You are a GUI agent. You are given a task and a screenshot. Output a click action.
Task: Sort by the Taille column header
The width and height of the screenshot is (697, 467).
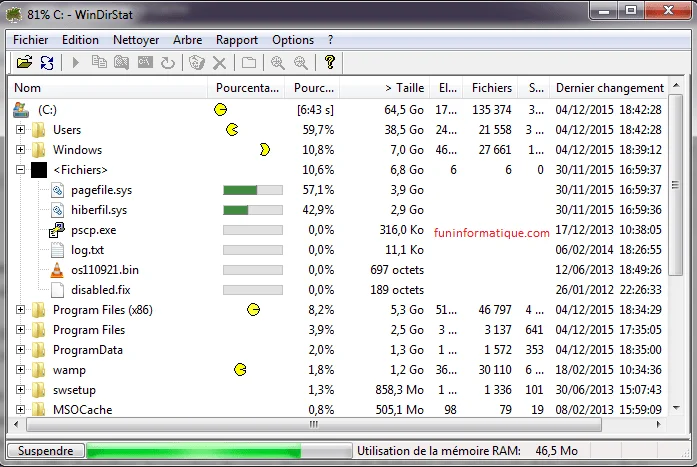coord(385,88)
